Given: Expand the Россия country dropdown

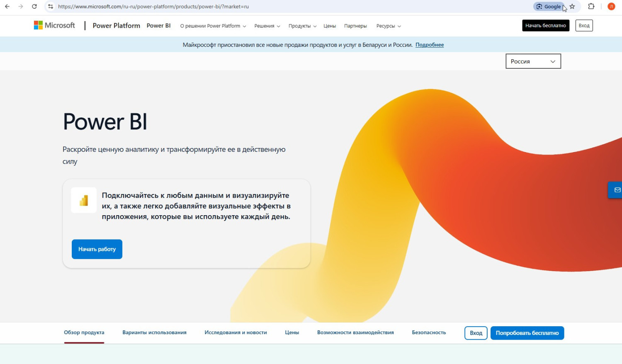Looking at the screenshot, I should (x=533, y=61).
